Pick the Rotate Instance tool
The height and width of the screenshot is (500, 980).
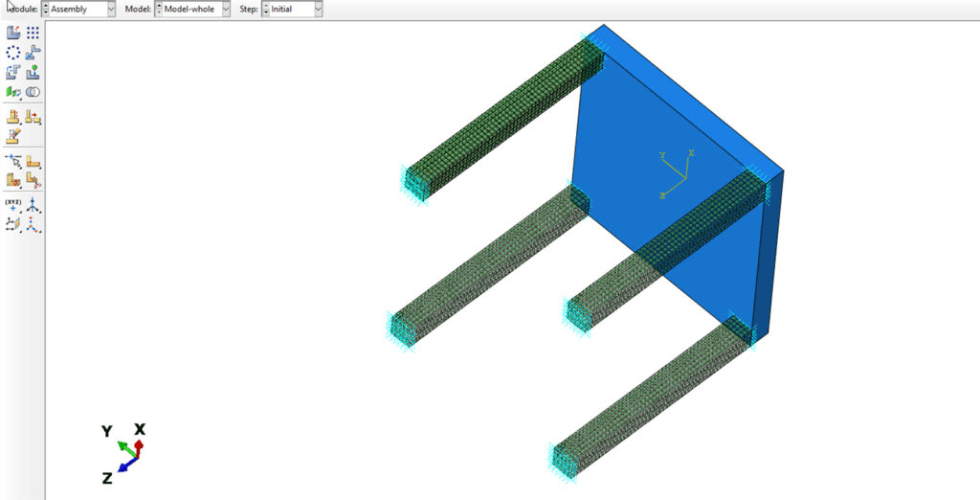pyautogui.click(x=13, y=72)
